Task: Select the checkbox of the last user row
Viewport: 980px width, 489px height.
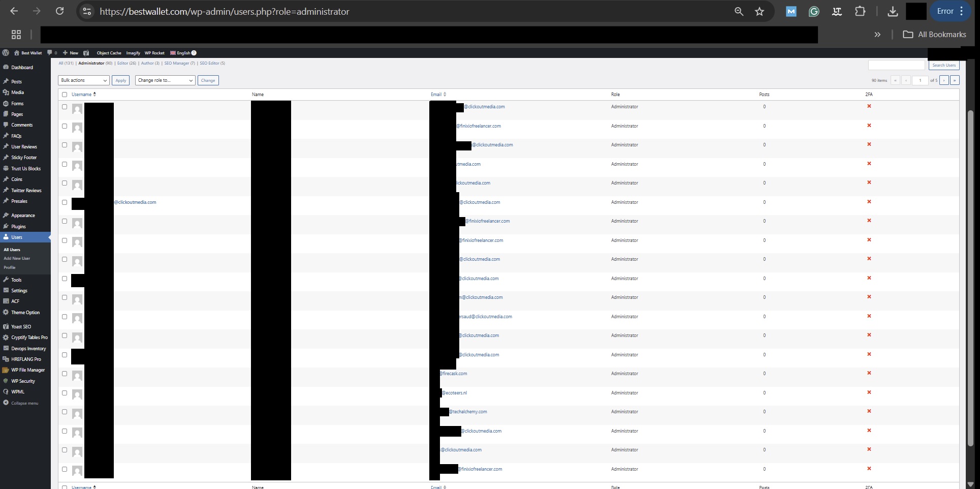Action: [65, 469]
